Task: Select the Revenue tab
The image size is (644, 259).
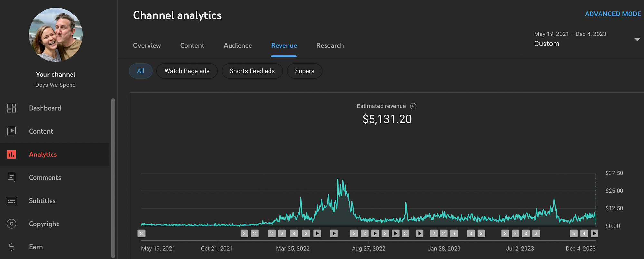Action: (x=284, y=45)
